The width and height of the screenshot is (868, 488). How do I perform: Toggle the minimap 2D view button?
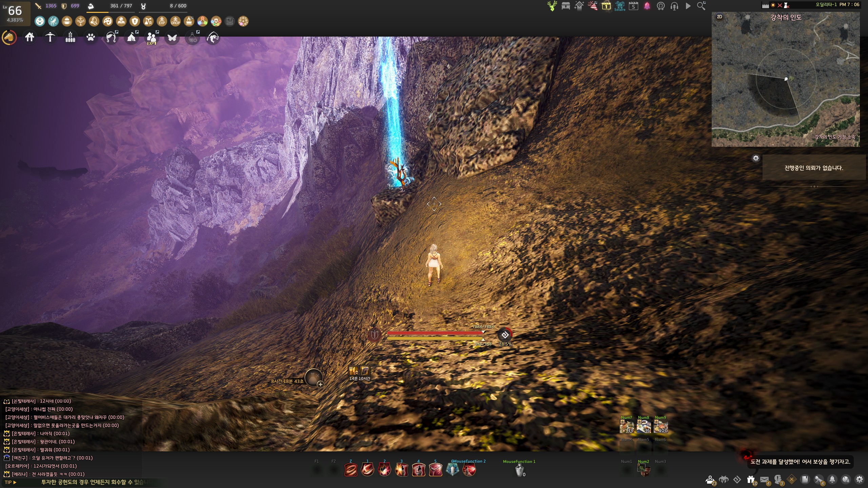point(719,17)
